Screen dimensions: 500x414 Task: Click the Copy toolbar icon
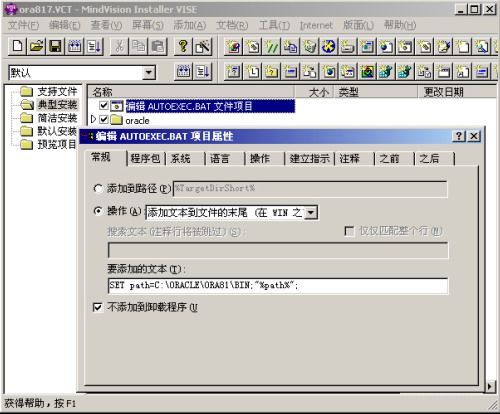point(139,46)
